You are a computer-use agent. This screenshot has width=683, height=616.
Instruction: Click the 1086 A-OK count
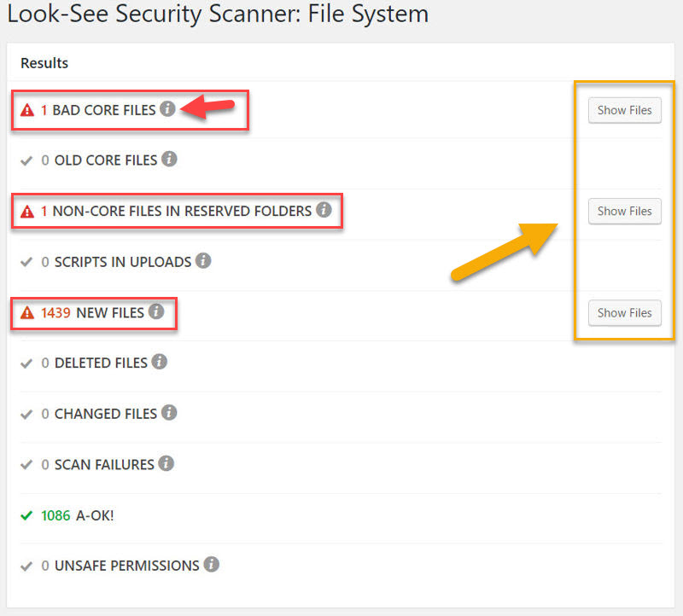tap(55, 515)
